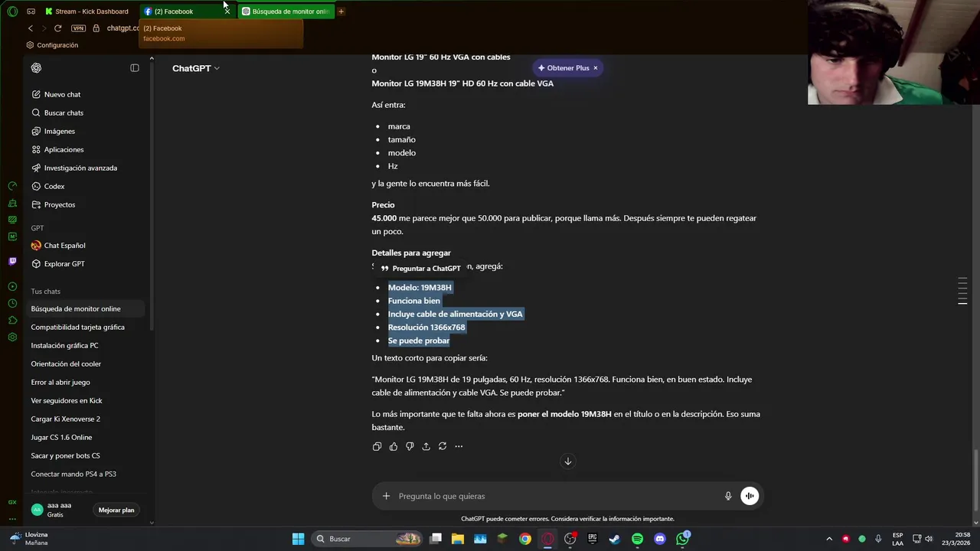Give thumbs up to response
Viewport: 980px width, 551px height.
pyautogui.click(x=394, y=446)
